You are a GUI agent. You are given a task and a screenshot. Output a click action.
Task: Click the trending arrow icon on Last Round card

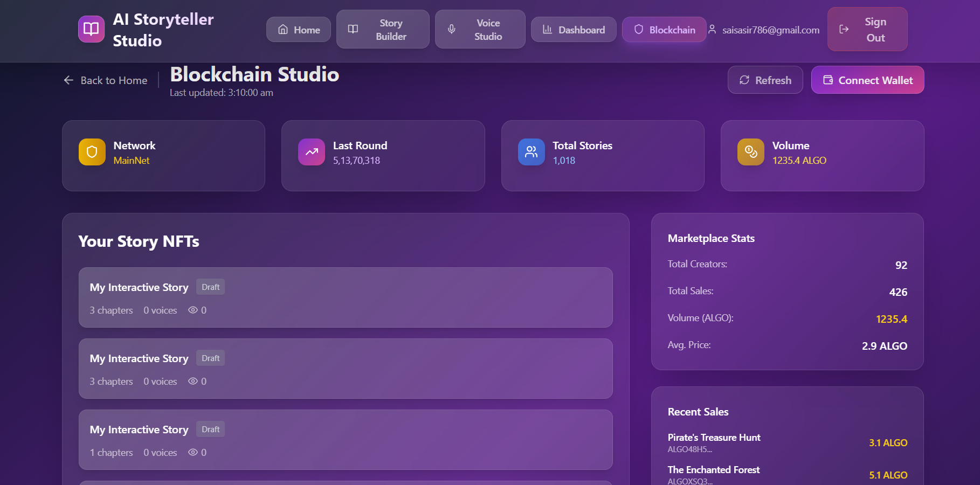tap(312, 152)
